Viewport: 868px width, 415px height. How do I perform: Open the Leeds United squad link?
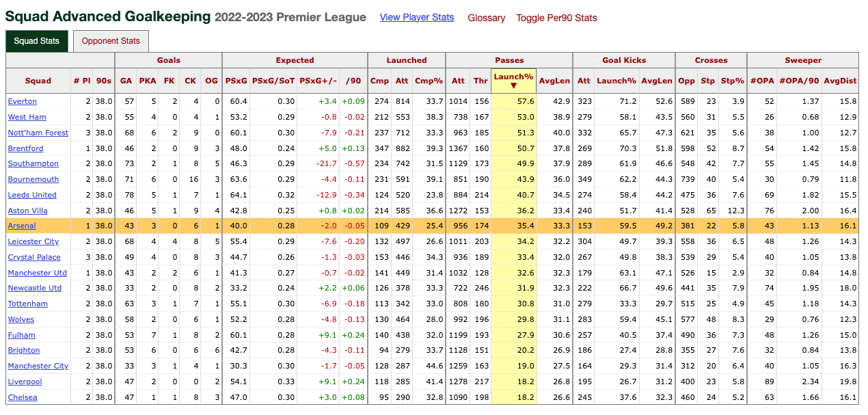click(x=32, y=195)
